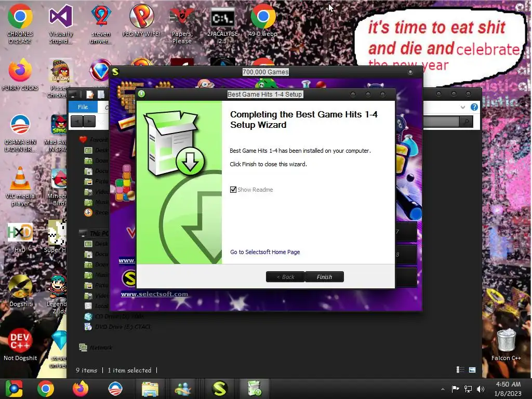The image size is (532, 399).
Task: Click the 700,000 Games window title bar
Action: click(265, 72)
